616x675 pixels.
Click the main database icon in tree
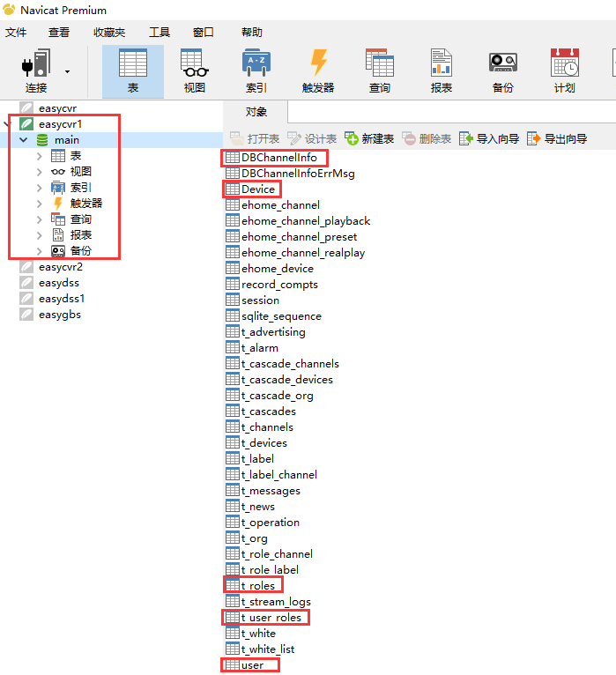point(42,140)
